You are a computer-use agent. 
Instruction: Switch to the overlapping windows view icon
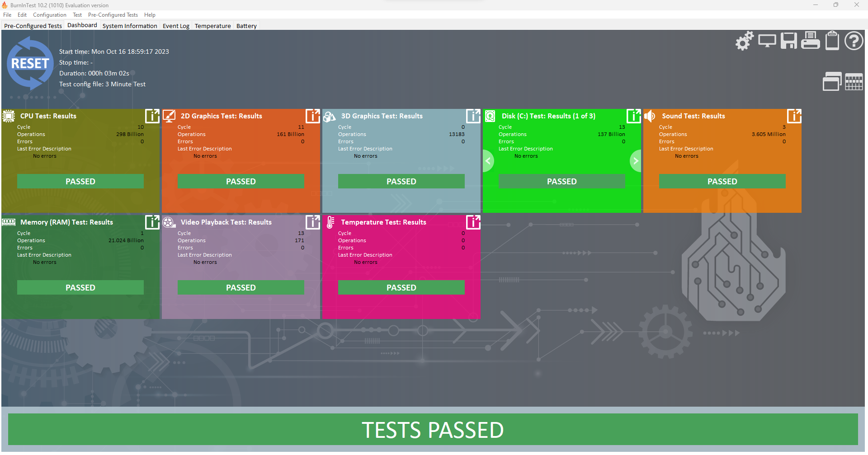[832, 81]
